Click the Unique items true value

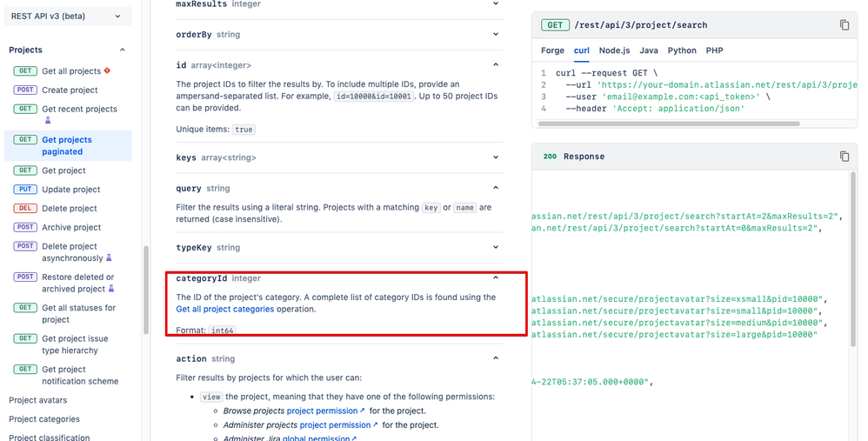pos(244,130)
